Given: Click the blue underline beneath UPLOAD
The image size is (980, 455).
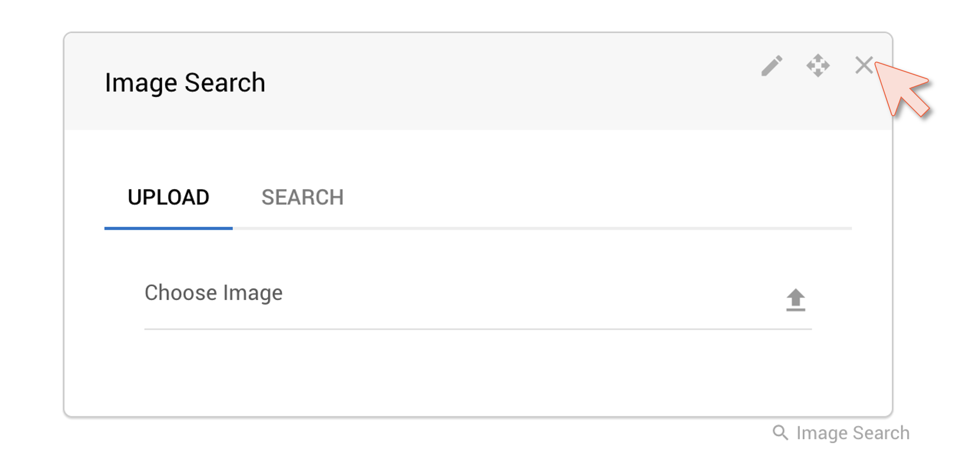Looking at the screenshot, I should point(168,228).
